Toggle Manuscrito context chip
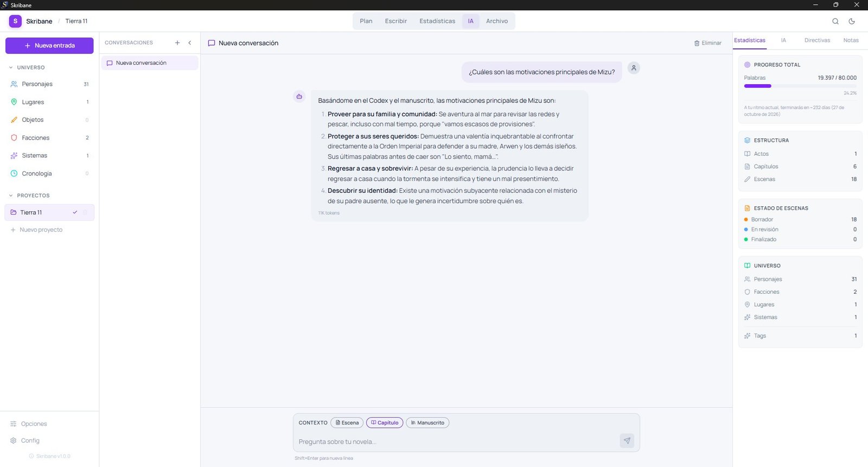 point(427,422)
